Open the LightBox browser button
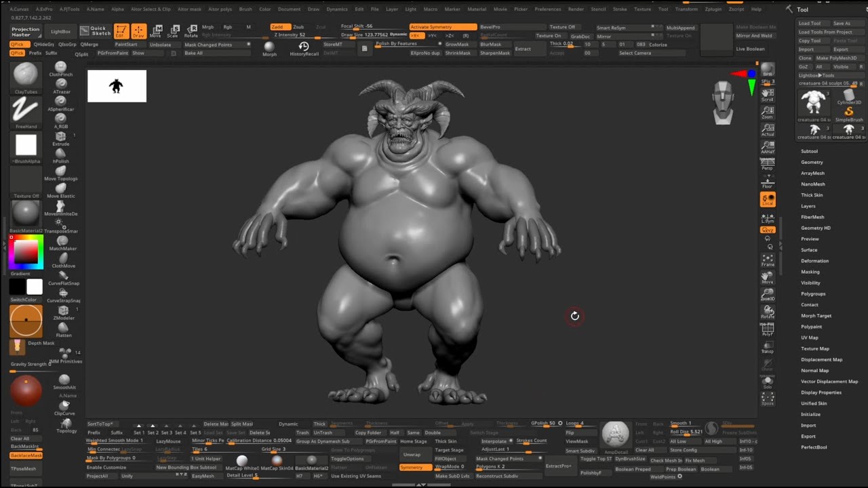 click(x=60, y=32)
